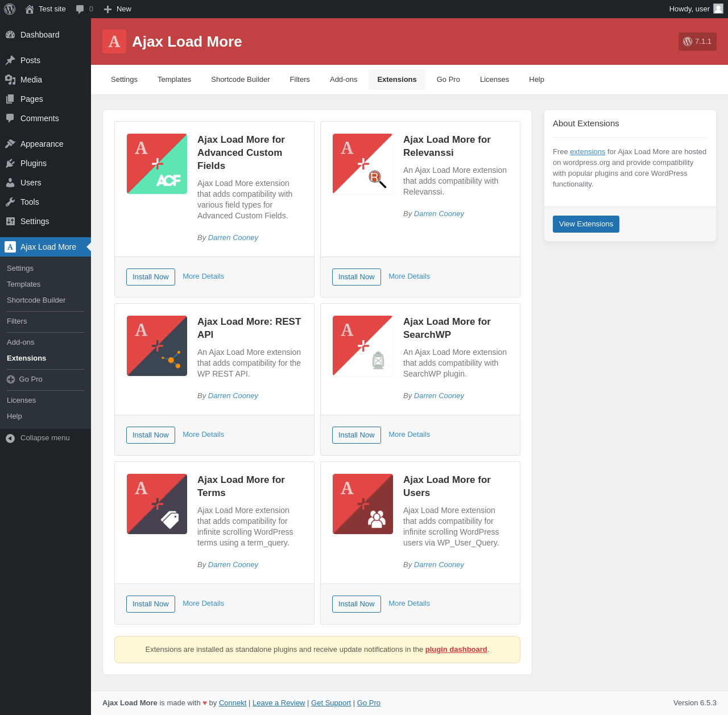This screenshot has height=715, width=728.
Task: Click the Posts pushpin icon
Action: [x=10, y=60]
